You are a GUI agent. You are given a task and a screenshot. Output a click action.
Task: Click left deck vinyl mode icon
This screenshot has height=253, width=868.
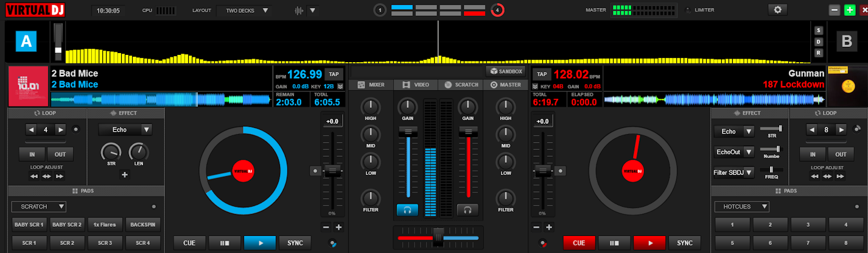[x=332, y=243]
